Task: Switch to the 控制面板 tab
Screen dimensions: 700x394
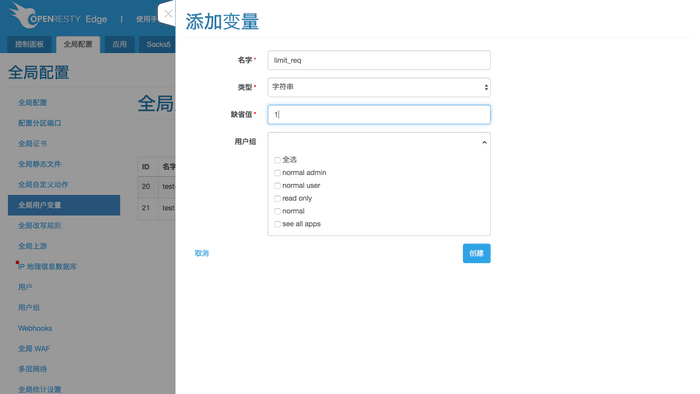Action: (x=29, y=44)
